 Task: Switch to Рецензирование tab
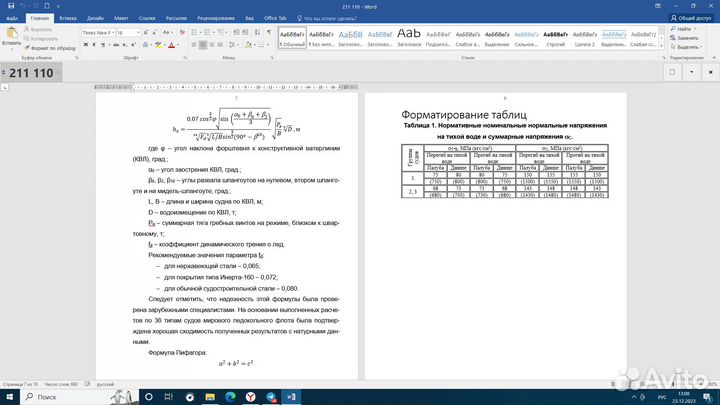coord(216,18)
